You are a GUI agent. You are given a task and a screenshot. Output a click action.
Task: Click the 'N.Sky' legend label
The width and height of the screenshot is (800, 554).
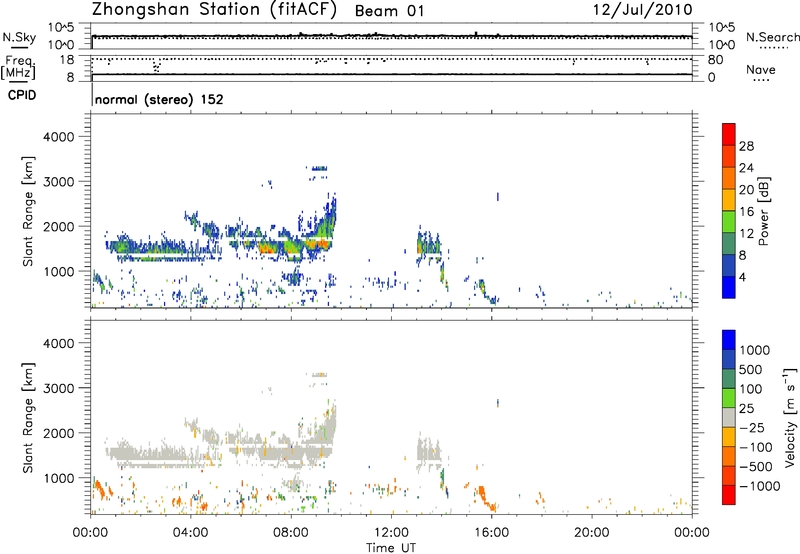tap(19, 37)
